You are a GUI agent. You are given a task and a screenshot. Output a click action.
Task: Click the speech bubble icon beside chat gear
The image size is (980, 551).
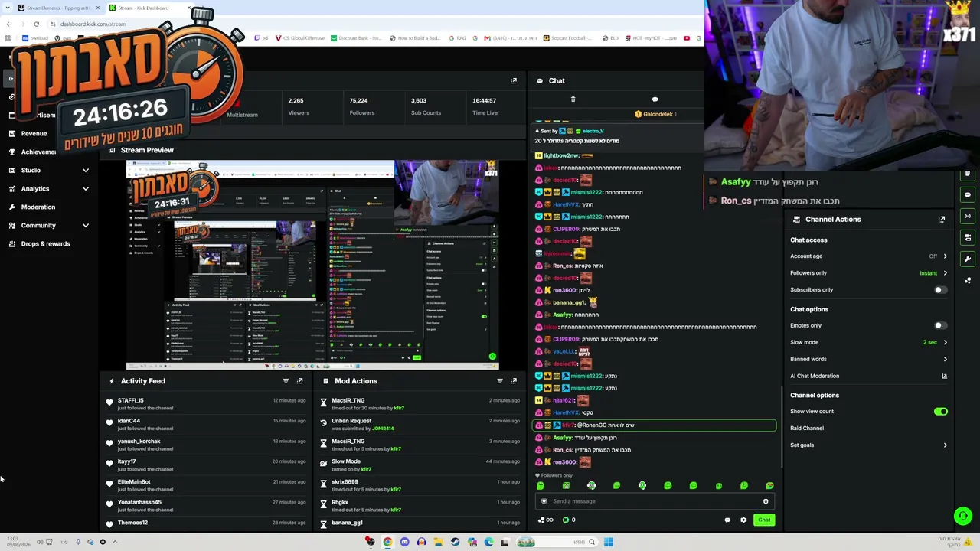pyautogui.click(x=727, y=520)
